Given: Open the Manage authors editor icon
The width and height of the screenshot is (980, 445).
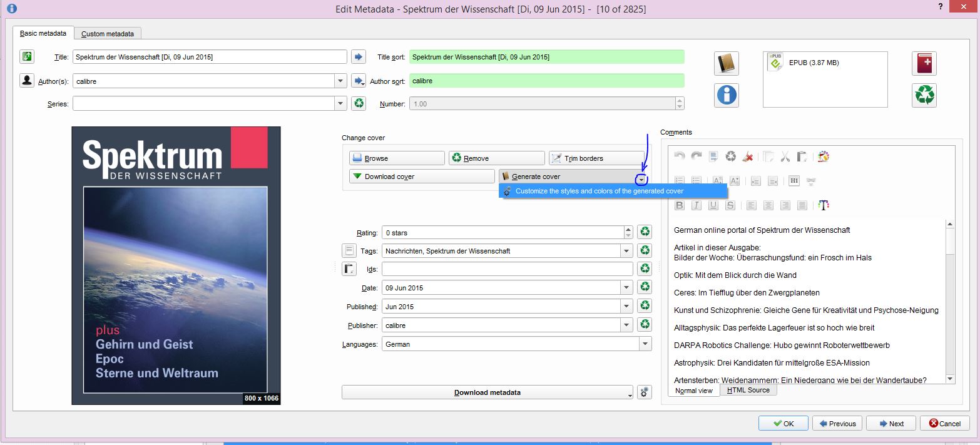Looking at the screenshot, I should 27,81.
